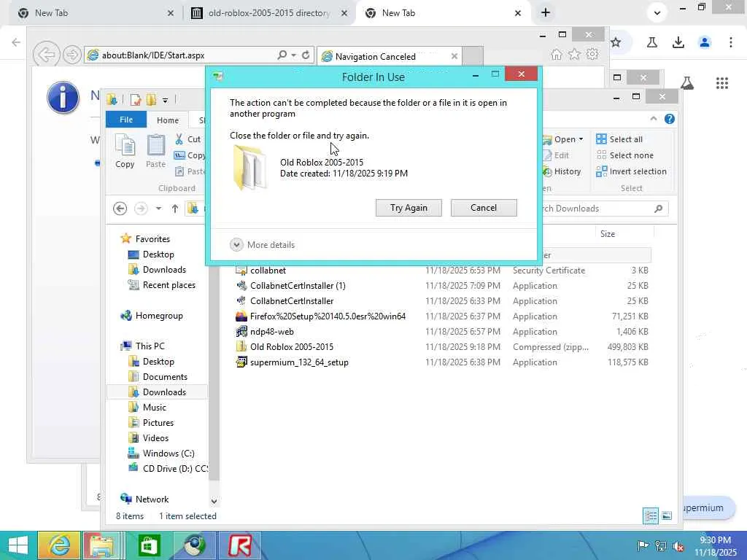The image size is (747, 560).
Task: Click the Paste icon in Clipboard group
Action: pyautogui.click(x=156, y=151)
